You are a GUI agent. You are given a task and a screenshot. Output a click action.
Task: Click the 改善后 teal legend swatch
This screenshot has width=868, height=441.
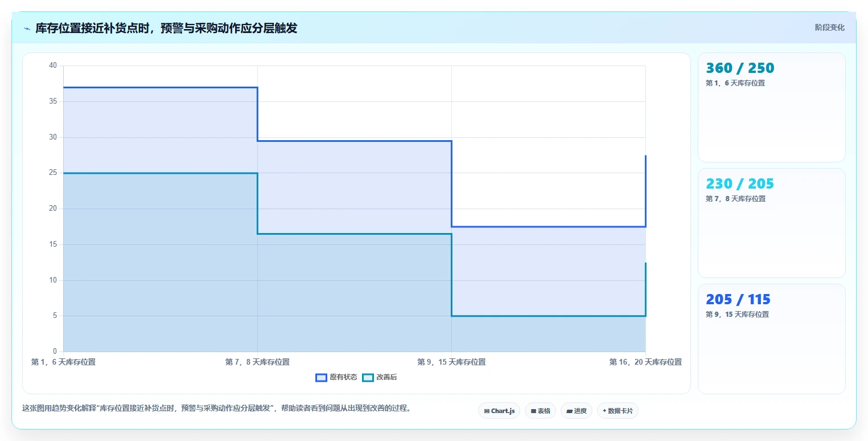(368, 377)
